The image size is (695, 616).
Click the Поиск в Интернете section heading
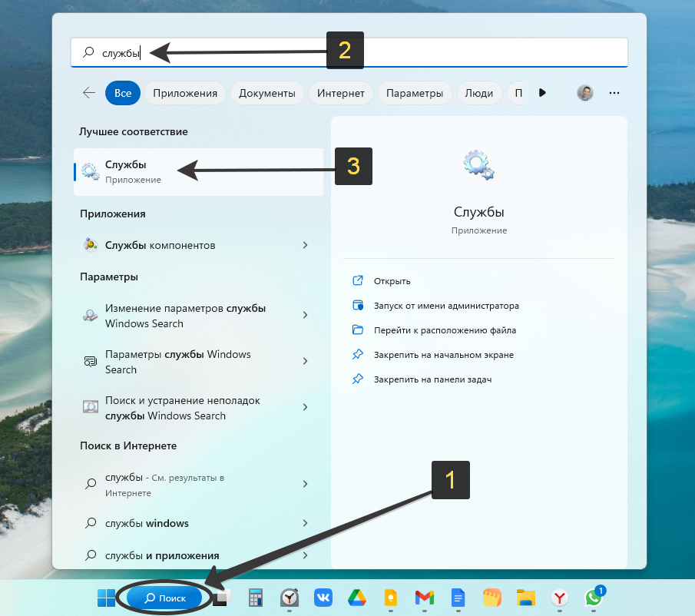coord(128,445)
